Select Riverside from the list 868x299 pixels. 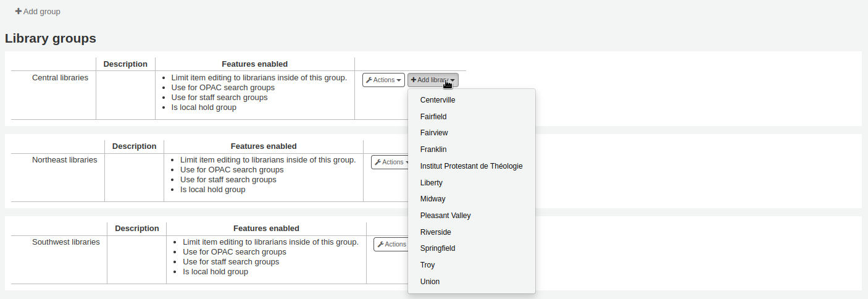pos(435,232)
